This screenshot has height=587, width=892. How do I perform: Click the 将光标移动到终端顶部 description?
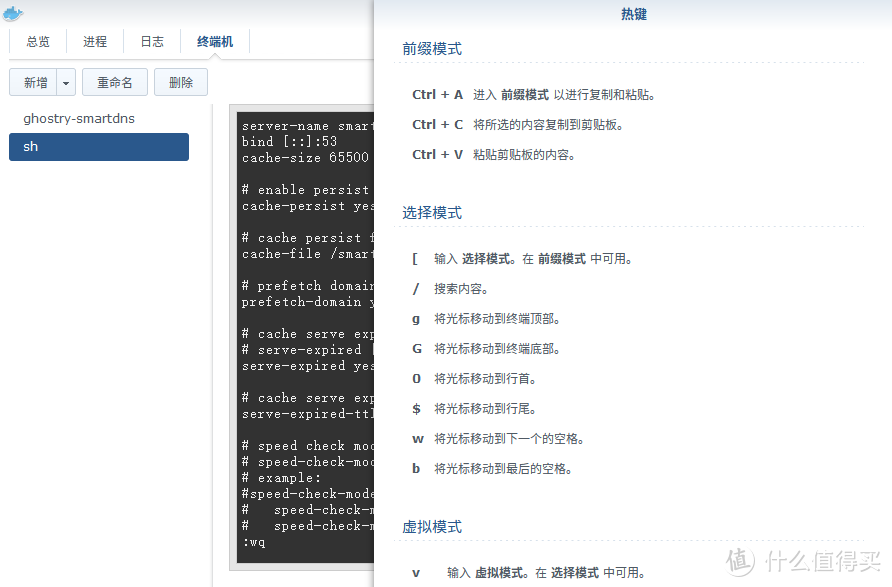tap(497, 319)
